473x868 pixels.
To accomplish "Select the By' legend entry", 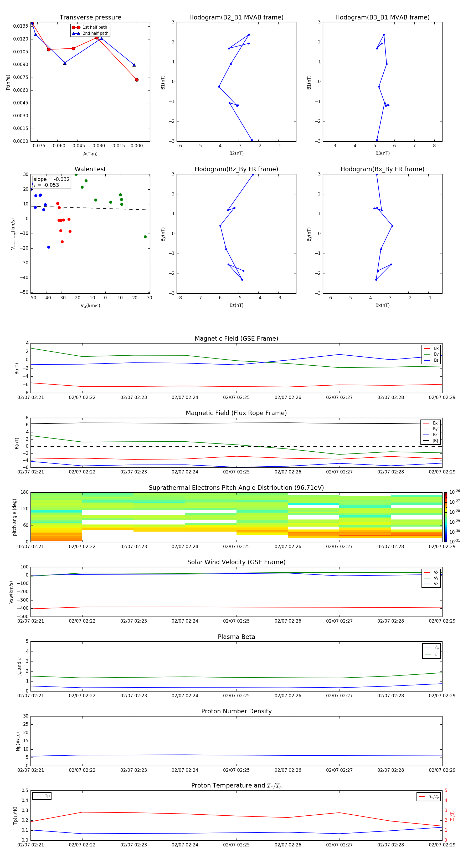I will click(x=431, y=429).
